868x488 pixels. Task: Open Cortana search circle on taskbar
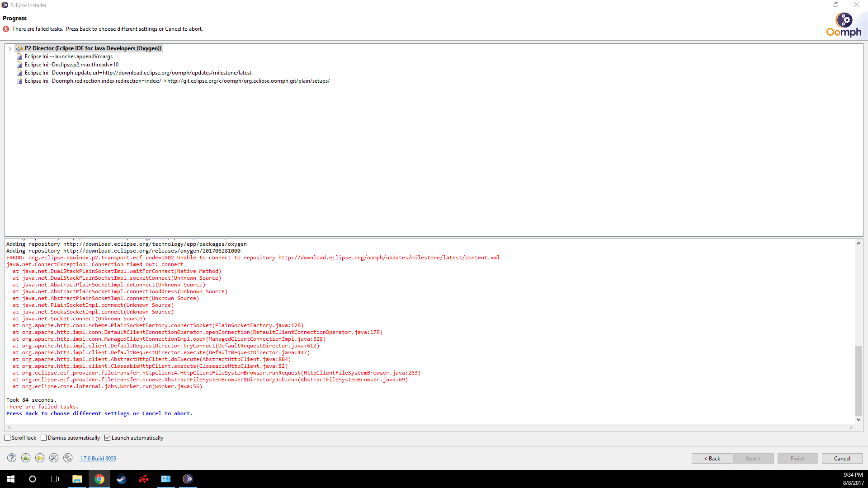(x=33, y=479)
